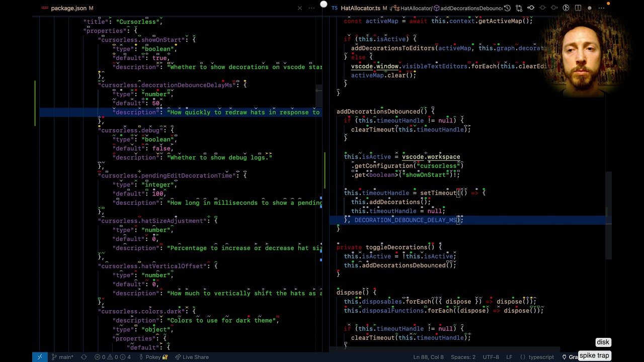Click the addDecorationsToEditors call
Image resolution: width=644 pixels, height=362 pixels.
point(393,48)
